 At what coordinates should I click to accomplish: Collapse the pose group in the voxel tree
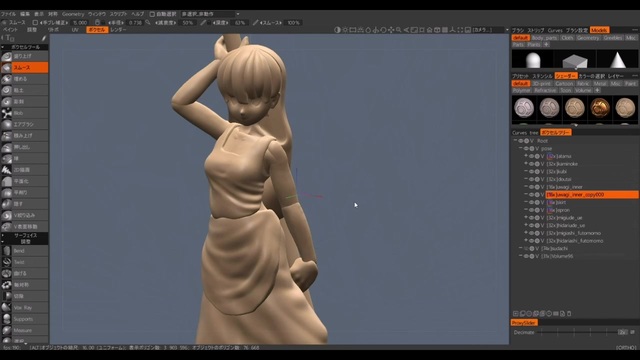click(520, 148)
